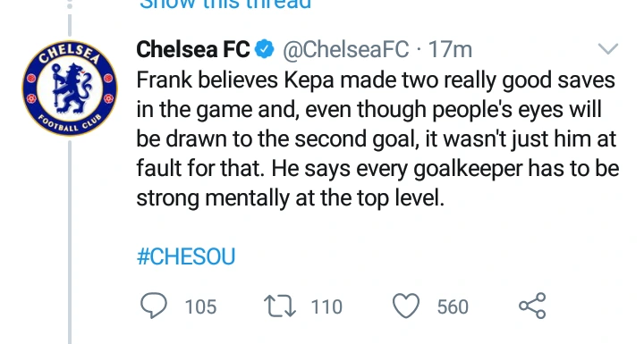Click the word Kepa in the tweet
The width and height of the screenshot is (644, 344).
click(x=309, y=81)
